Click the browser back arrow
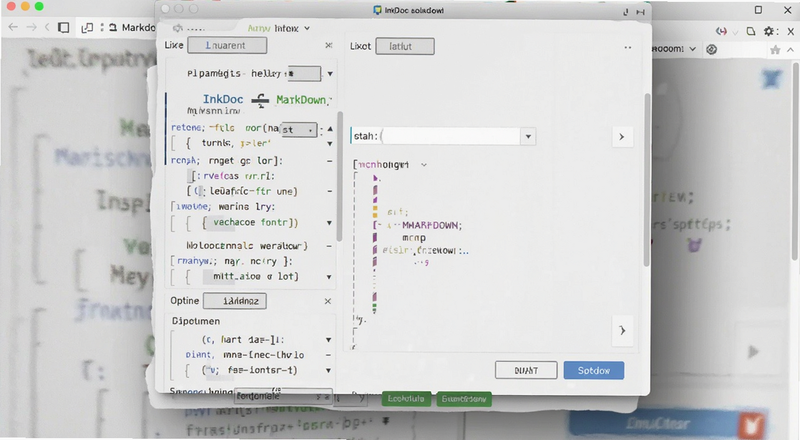Image resolution: width=800 pixels, height=440 pixels. (x=13, y=27)
